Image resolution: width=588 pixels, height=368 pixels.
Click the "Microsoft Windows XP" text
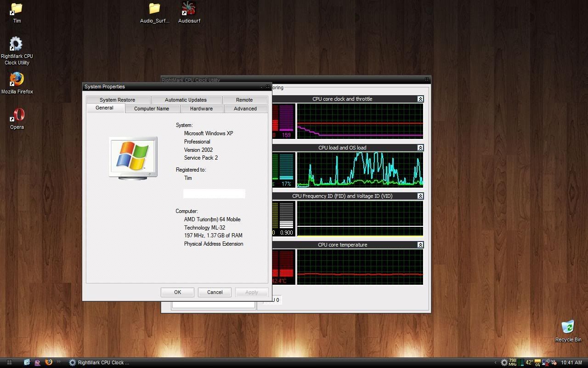click(209, 133)
